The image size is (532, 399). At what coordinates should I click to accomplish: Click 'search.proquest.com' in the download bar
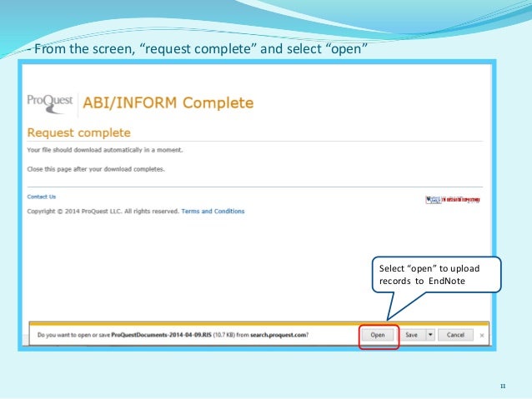pyautogui.click(x=279, y=335)
